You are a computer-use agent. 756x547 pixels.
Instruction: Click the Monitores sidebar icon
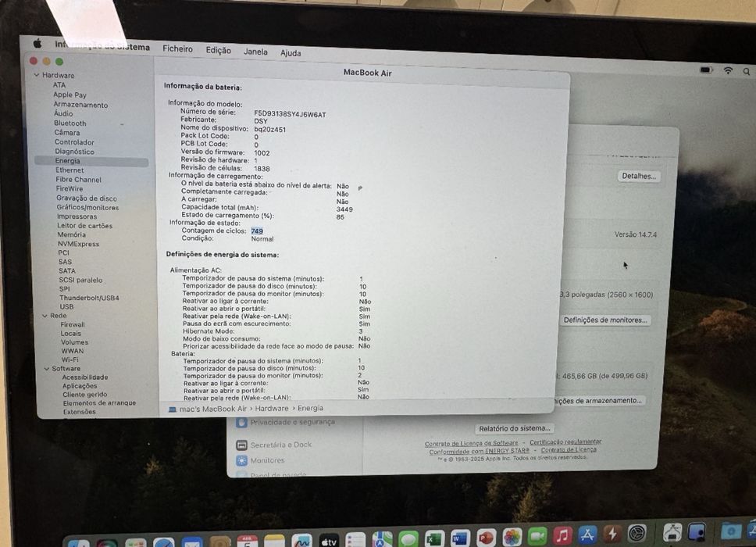tap(241, 461)
